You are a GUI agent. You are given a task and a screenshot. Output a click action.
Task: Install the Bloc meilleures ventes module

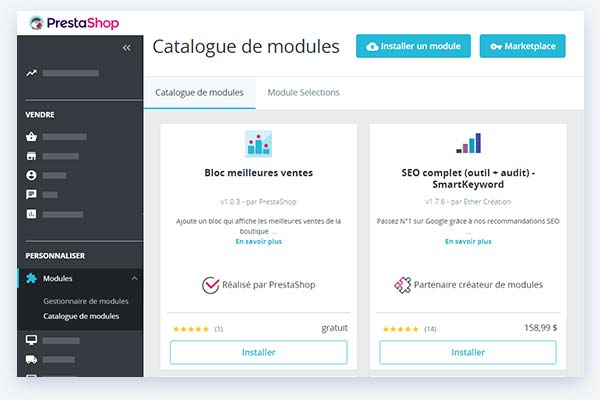click(x=259, y=353)
